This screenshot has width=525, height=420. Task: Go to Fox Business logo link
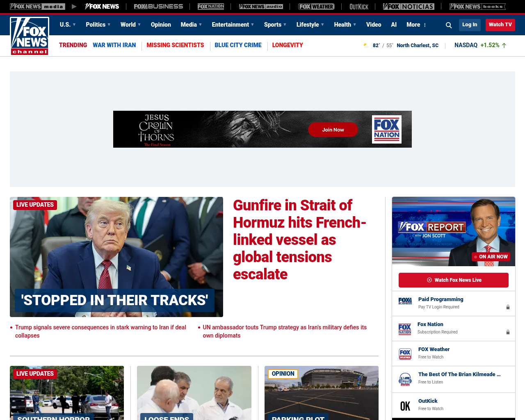[x=158, y=7]
